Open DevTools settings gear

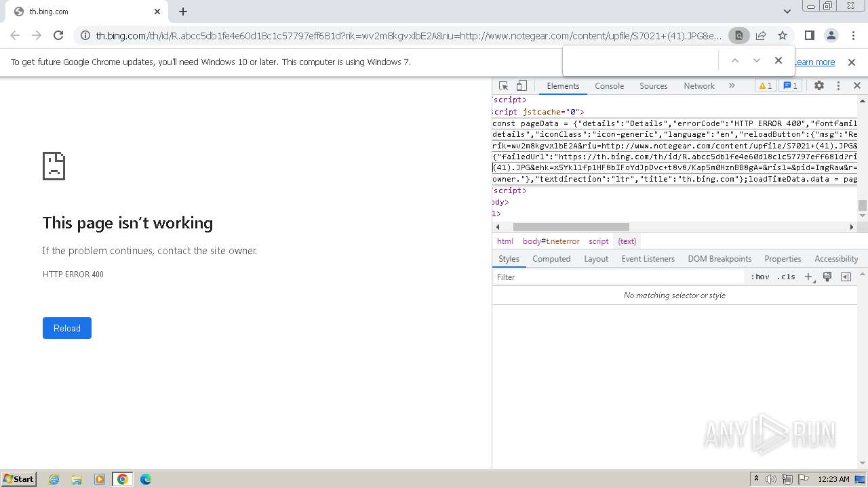click(819, 86)
